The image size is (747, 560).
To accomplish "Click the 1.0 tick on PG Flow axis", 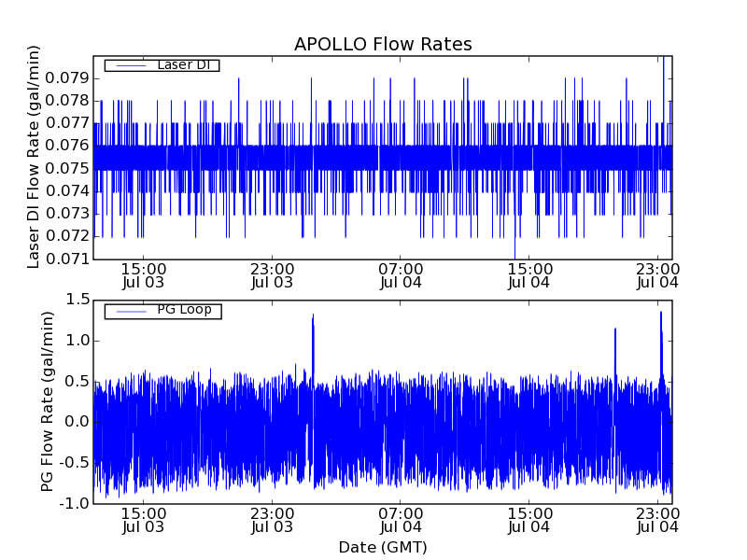I will click(x=78, y=341).
